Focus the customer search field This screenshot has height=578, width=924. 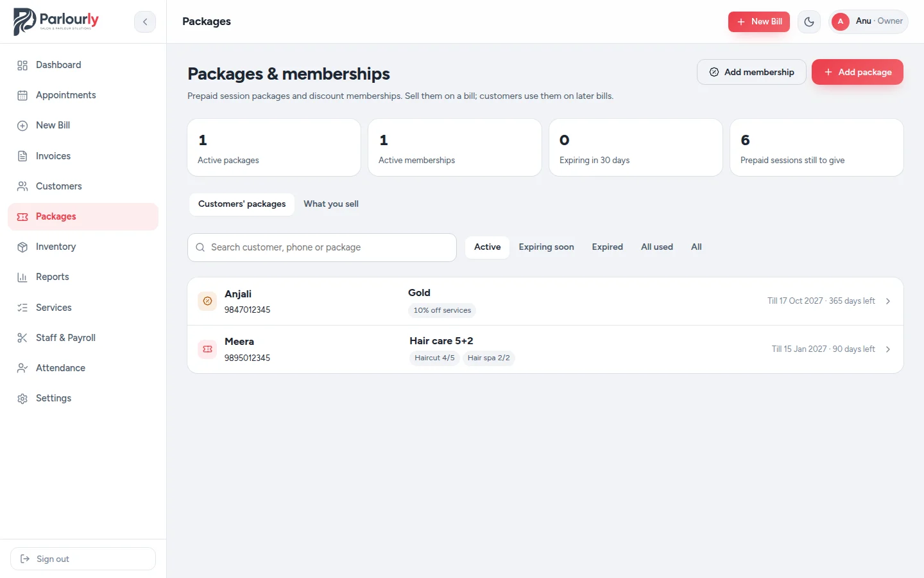[322, 247]
